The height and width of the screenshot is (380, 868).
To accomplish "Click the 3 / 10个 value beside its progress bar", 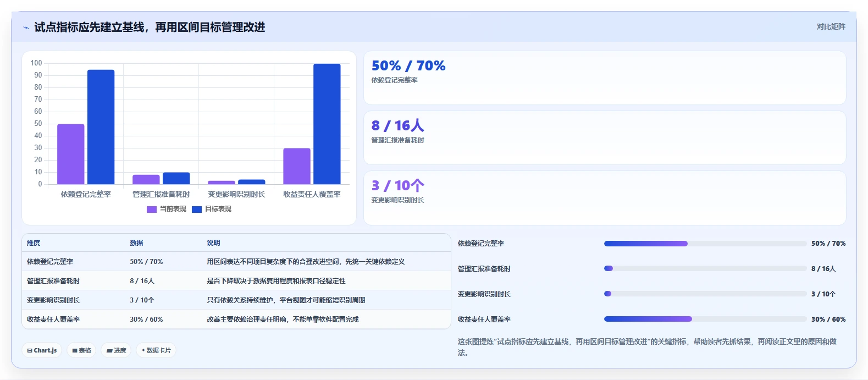I will [x=823, y=294].
